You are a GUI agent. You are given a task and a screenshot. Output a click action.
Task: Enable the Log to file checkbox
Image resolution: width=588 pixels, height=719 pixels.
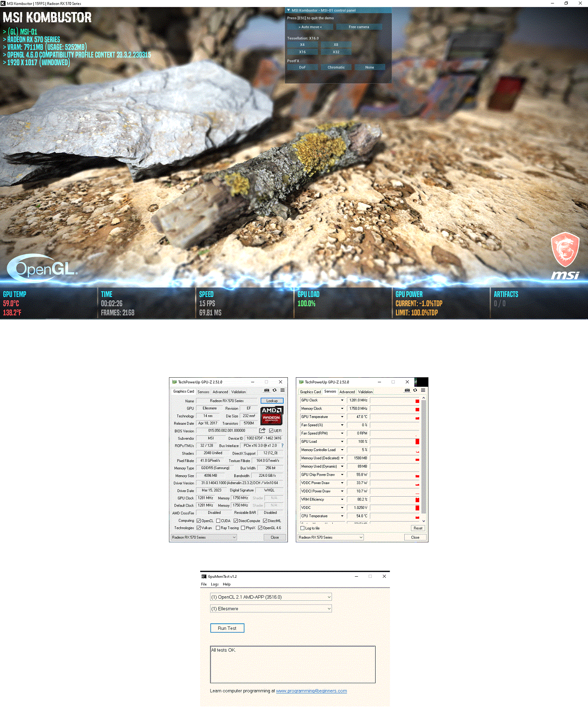[302, 528]
